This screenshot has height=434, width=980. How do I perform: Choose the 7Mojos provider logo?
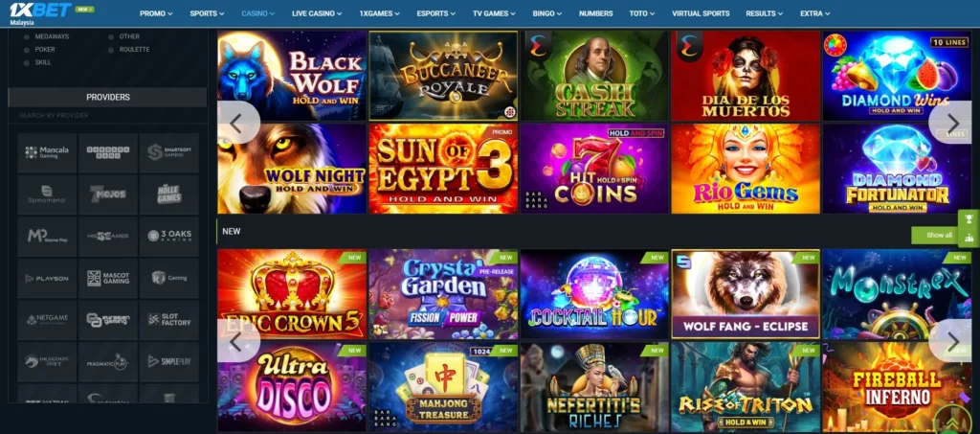[x=108, y=194]
